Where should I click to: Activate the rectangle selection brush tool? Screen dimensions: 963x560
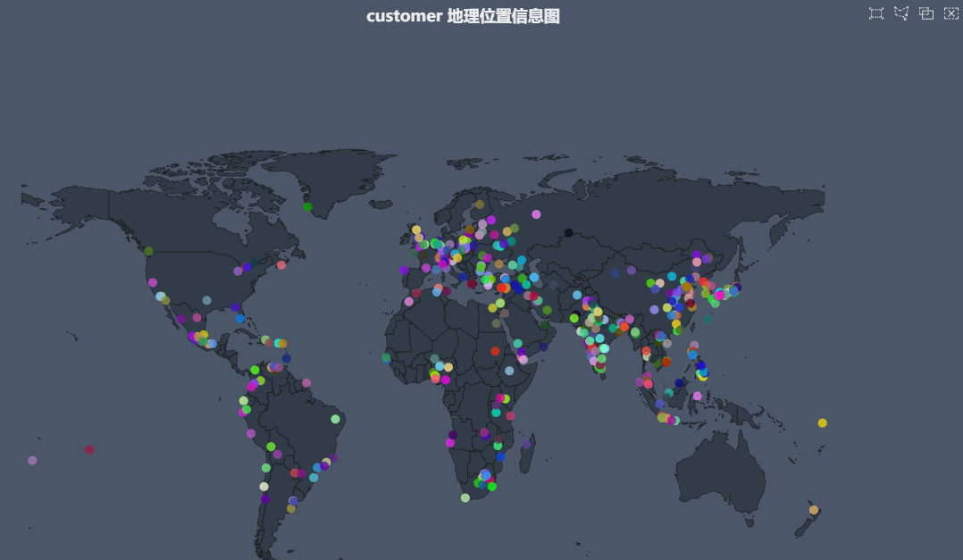pyautogui.click(x=876, y=13)
